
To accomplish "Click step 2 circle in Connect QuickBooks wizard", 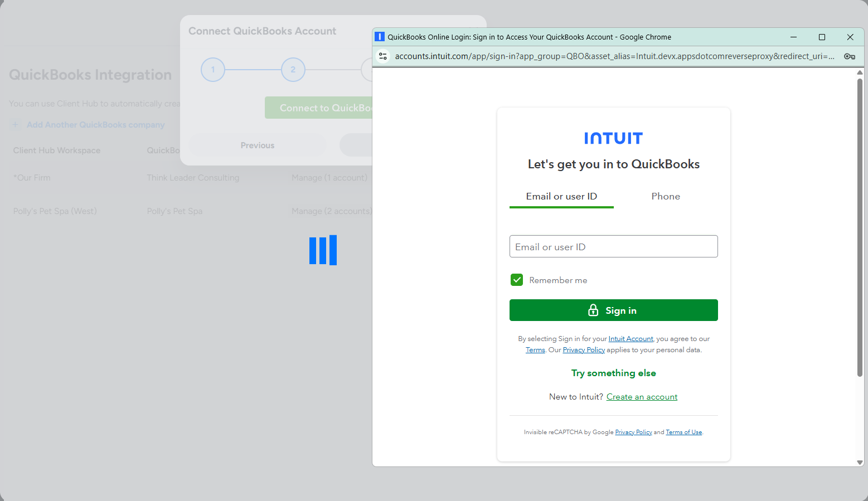I will click(x=293, y=70).
